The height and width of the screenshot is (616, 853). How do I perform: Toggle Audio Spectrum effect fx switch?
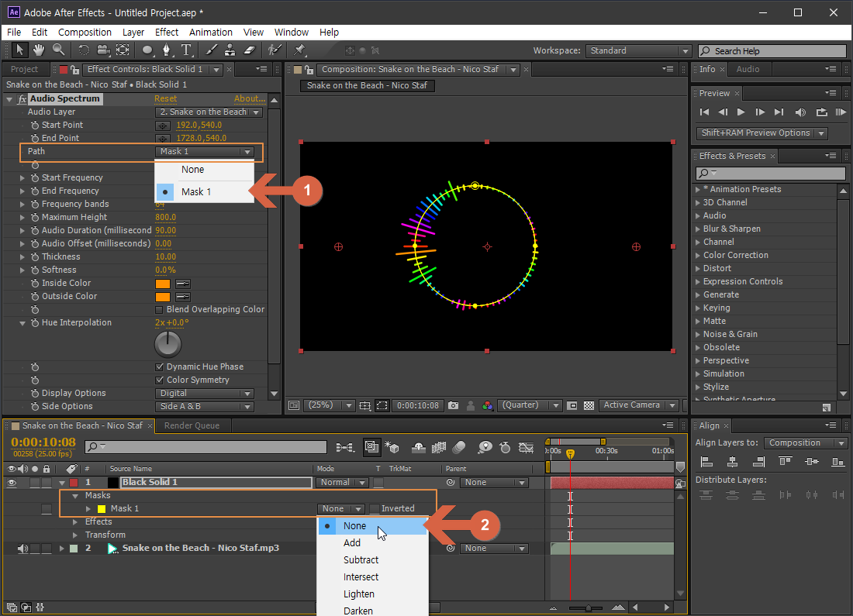pyautogui.click(x=22, y=99)
